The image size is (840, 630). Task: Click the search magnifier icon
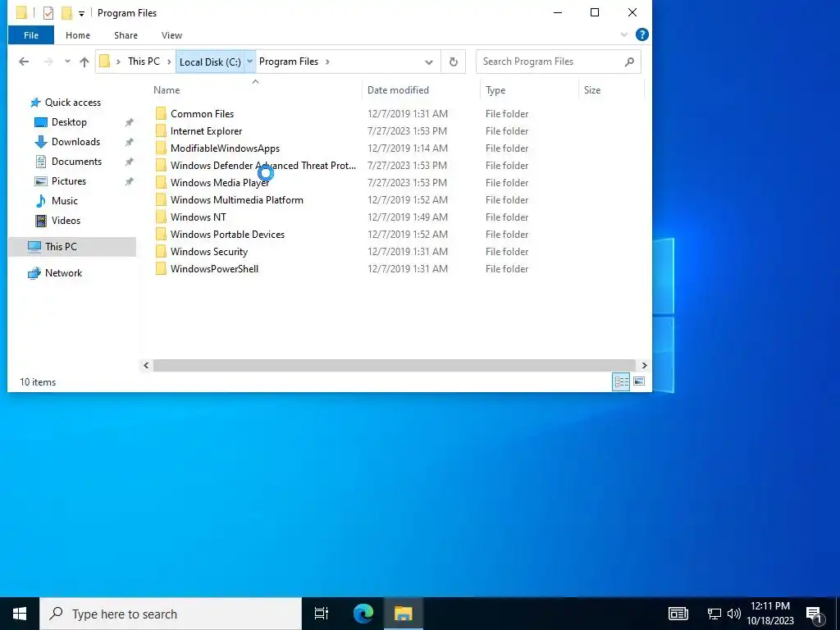pyautogui.click(x=629, y=62)
